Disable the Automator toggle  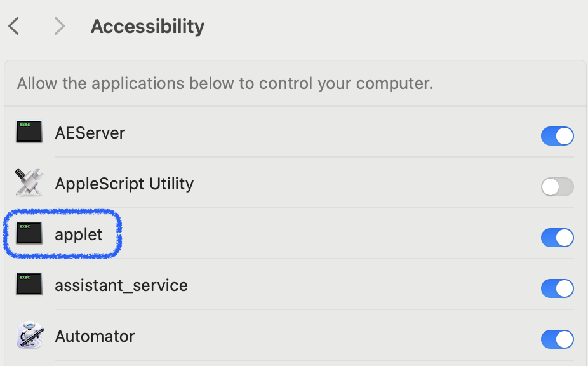coord(558,339)
